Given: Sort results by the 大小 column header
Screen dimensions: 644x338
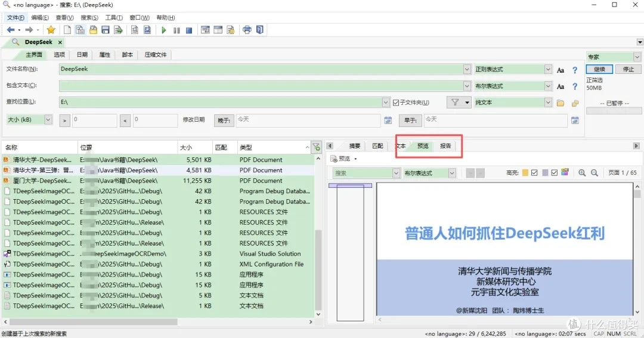Looking at the screenshot, I should click(194, 147).
